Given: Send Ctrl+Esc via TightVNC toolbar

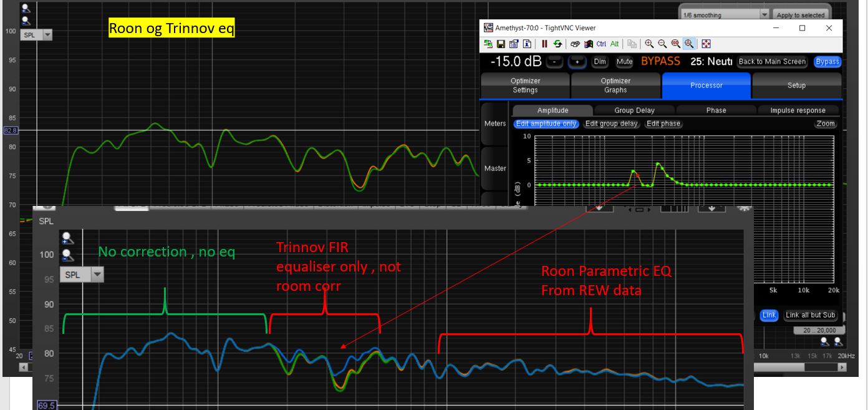Looking at the screenshot, I should coord(588,44).
